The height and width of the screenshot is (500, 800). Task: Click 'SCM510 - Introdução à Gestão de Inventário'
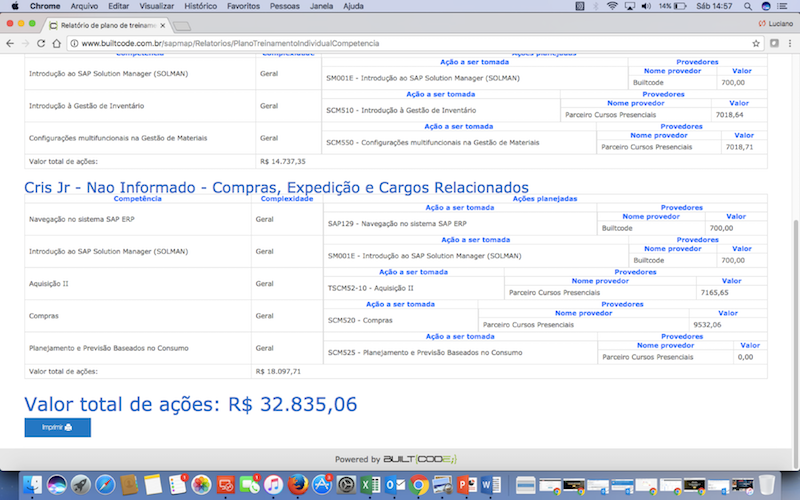(x=401, y=110)
